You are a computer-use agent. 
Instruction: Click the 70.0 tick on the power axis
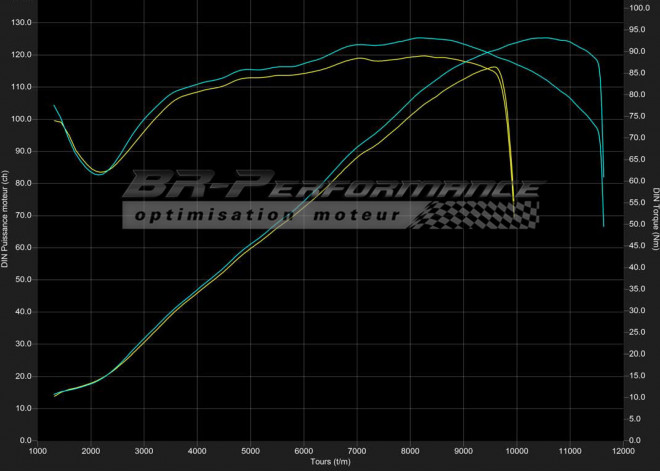[22, 215]
